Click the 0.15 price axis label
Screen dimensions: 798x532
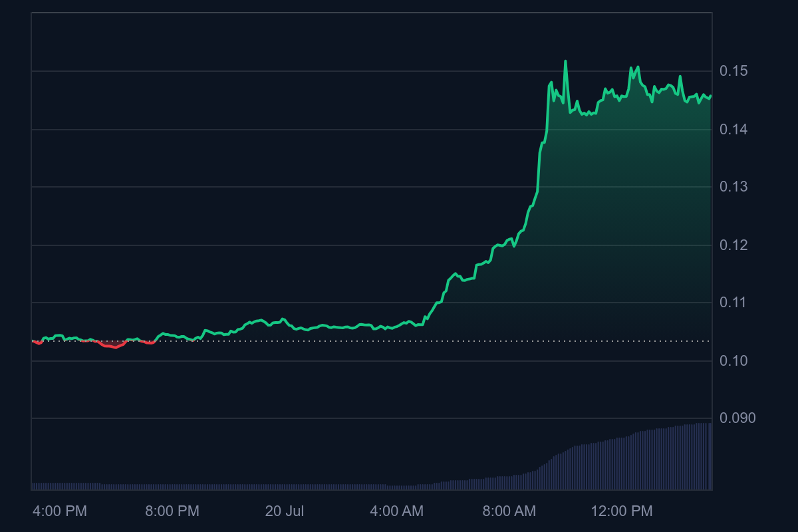pyautogui.click(x=733, y=71)
